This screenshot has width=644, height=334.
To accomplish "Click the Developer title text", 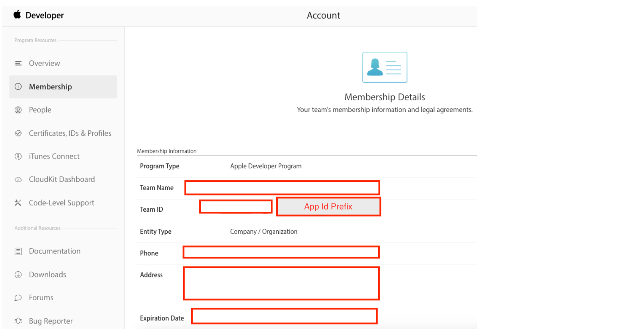I will coord(45,15).
